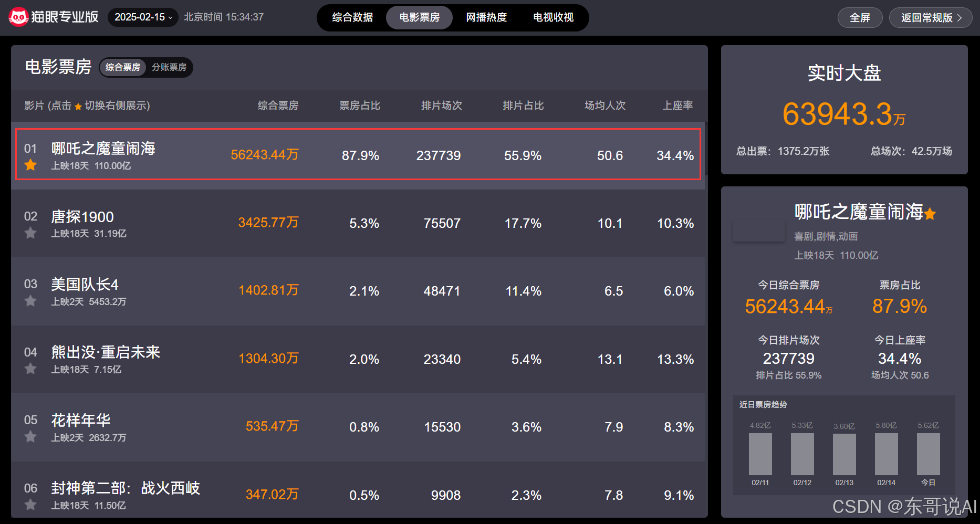Toggle star for 花样年华 row

30,437
